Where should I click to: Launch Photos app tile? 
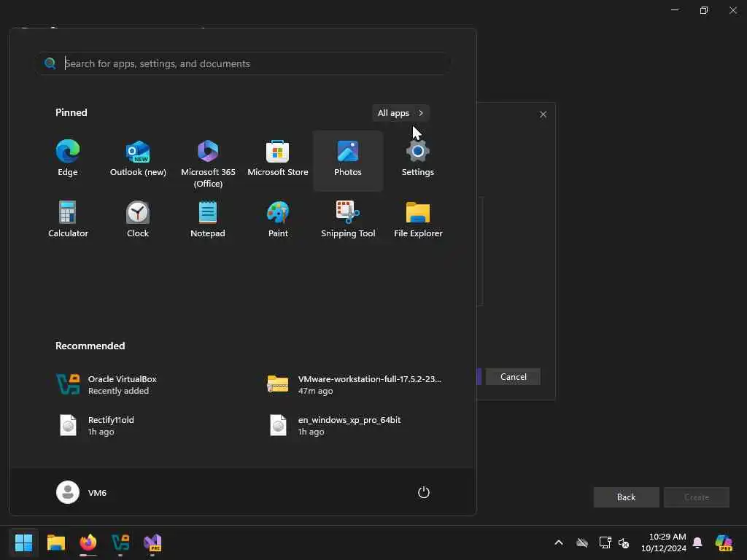pyautogui.click(x=348, y=161)
